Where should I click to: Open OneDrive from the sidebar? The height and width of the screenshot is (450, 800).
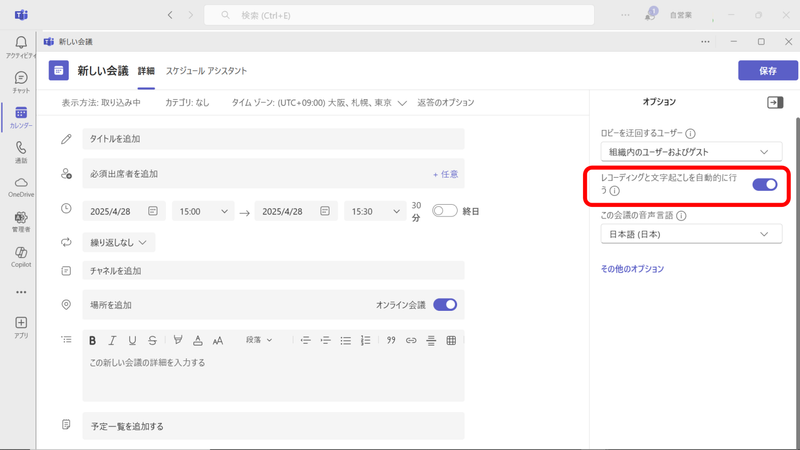(20, 187)
